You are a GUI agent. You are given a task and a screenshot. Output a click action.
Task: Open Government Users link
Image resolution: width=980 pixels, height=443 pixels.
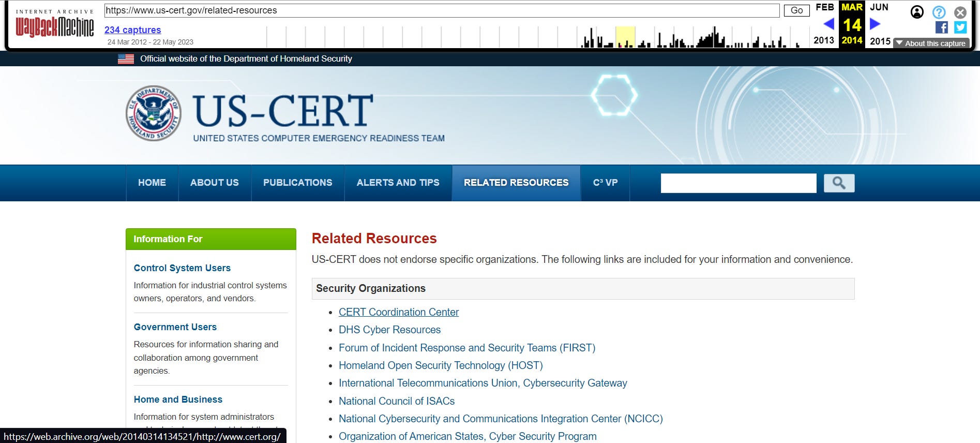175,327
